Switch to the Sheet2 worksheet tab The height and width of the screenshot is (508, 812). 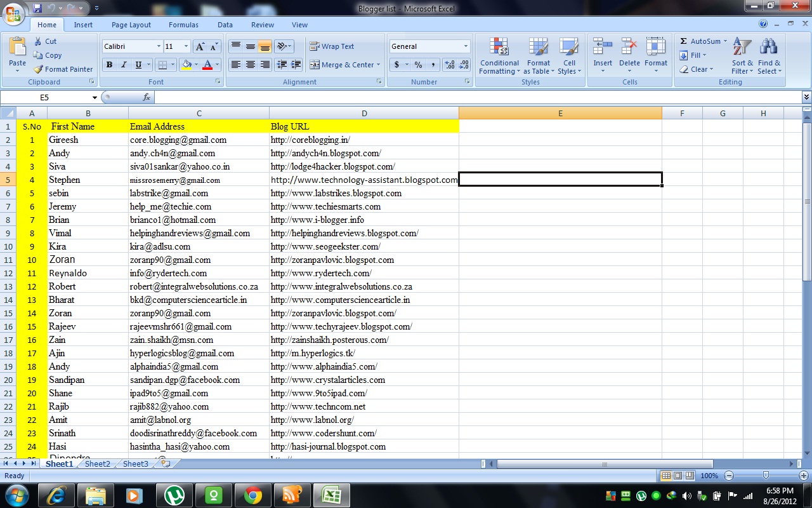pyautogui.click(x=97, y=464)
